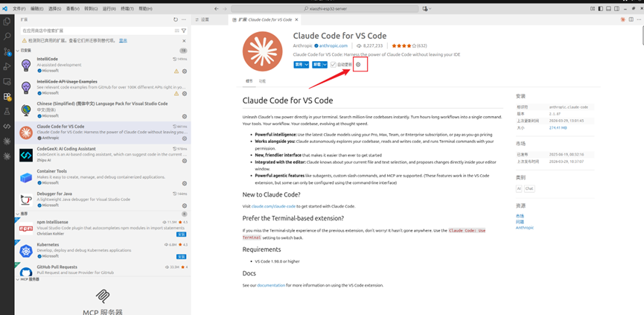644x315 pixels.
Task: Open the claude.com/claude-code link
Action: pyautogui.click(x=273, y=206)
